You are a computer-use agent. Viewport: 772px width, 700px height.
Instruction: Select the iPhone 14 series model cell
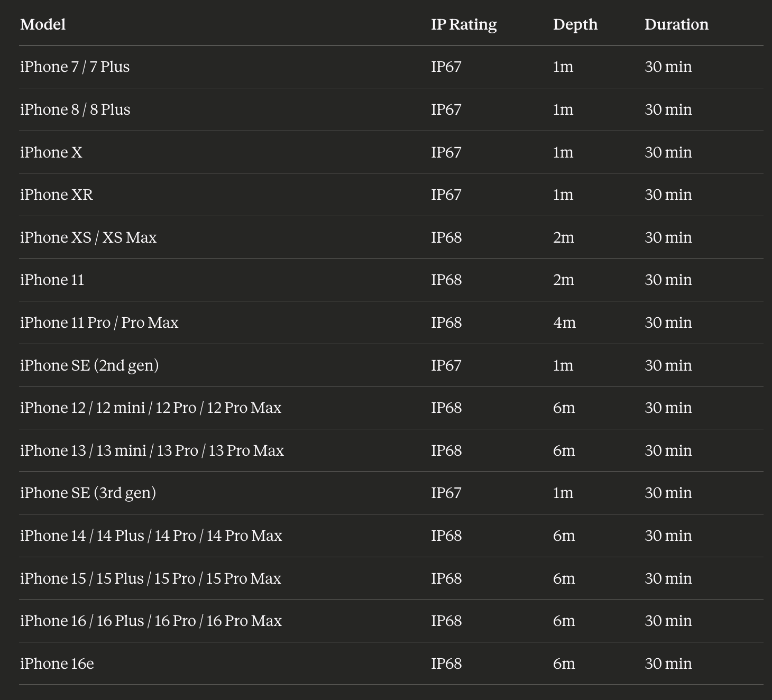pos(151,536)
